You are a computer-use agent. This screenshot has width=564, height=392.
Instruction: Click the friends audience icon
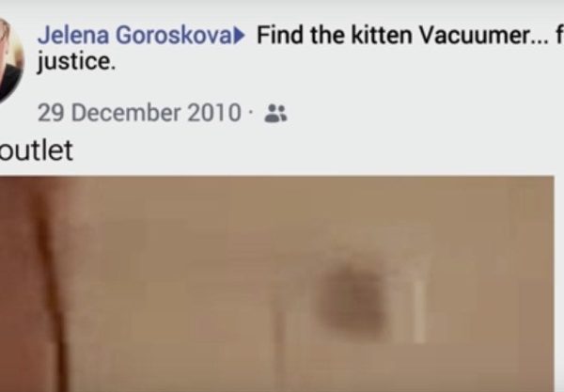pos(275,114)
